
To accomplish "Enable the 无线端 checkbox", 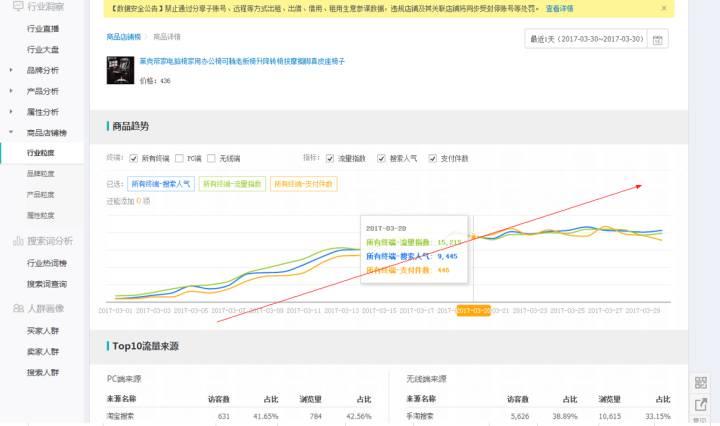I will pos(211,158).
